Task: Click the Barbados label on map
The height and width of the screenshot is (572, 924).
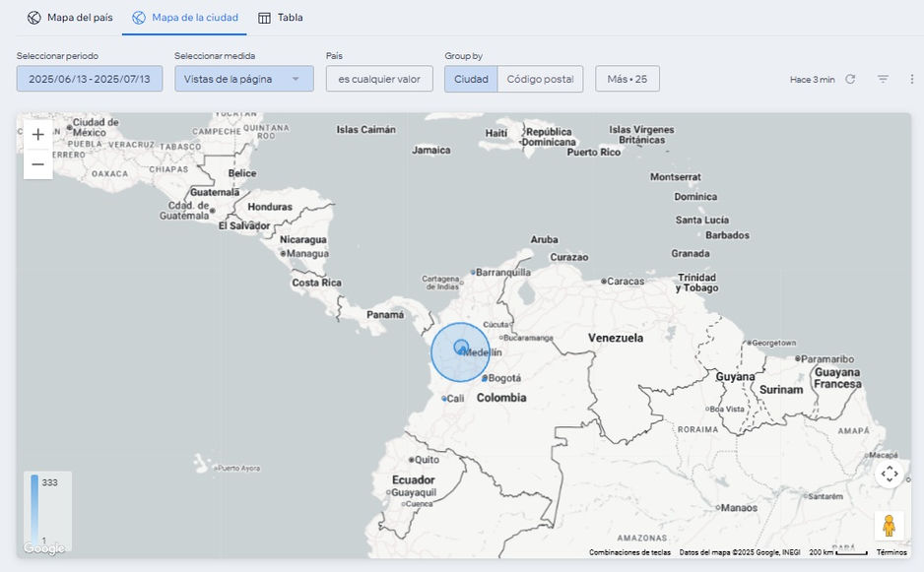Action: tap(727, 235)
